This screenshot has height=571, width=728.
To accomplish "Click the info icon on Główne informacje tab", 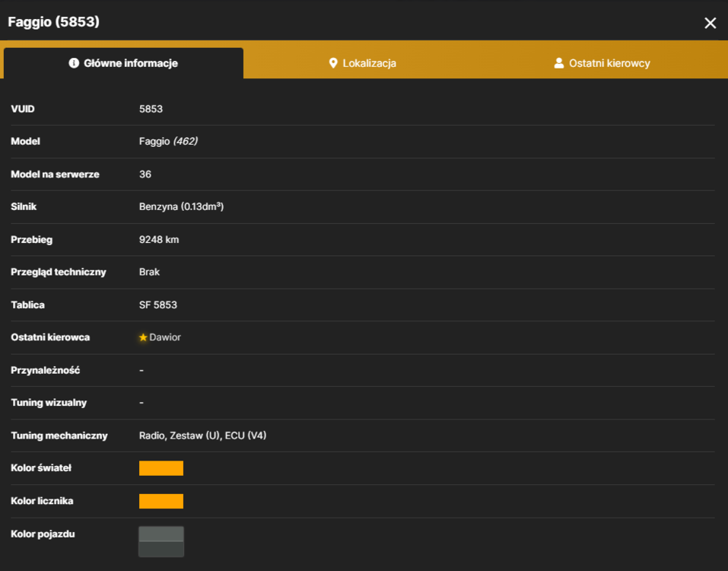I will pos(74,63).
